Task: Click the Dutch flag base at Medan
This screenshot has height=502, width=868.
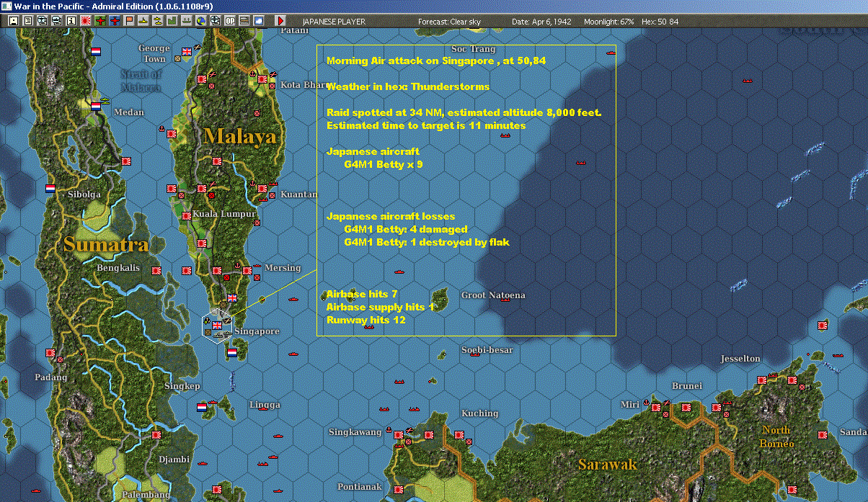Action: pos(96,106)
